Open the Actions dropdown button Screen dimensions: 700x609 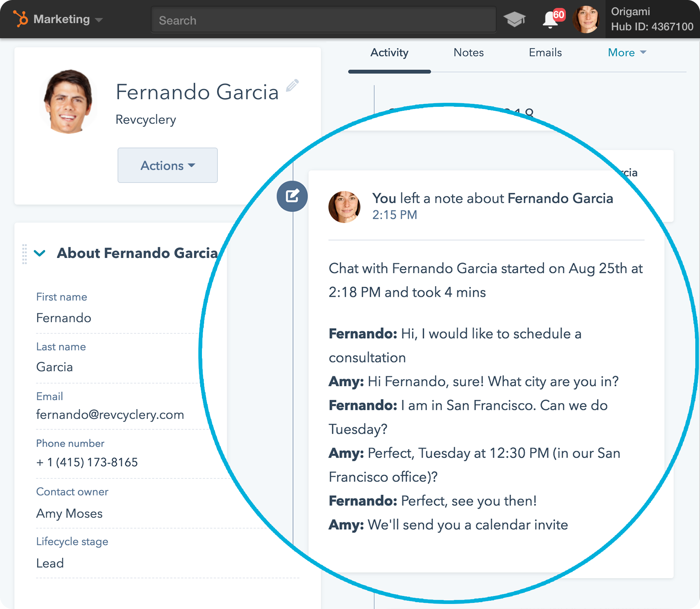(x=167, y=165)
